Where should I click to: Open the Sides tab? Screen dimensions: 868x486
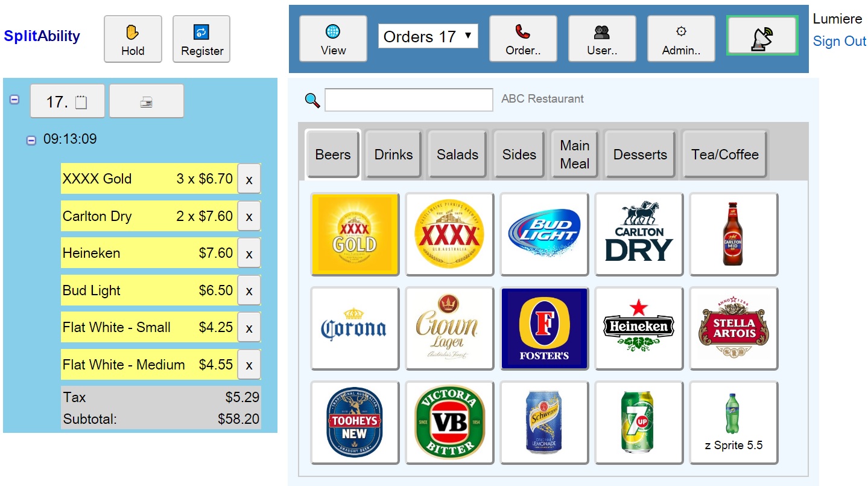(519, 155)
